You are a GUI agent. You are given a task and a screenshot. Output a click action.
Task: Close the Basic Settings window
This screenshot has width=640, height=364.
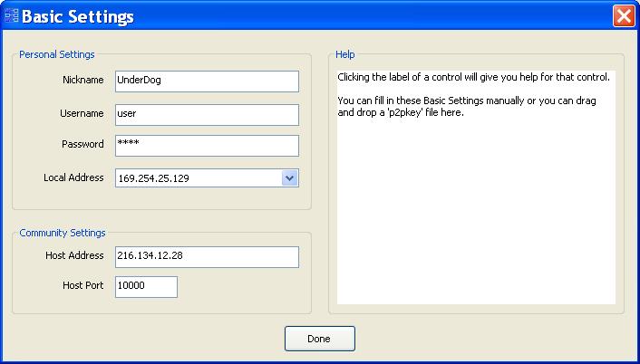(624, 16)
